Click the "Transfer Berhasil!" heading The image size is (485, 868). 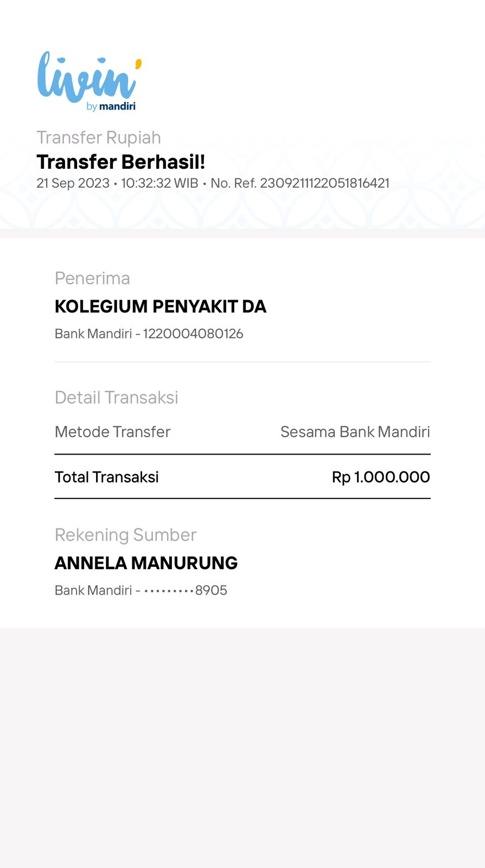[x=120, y=162]
